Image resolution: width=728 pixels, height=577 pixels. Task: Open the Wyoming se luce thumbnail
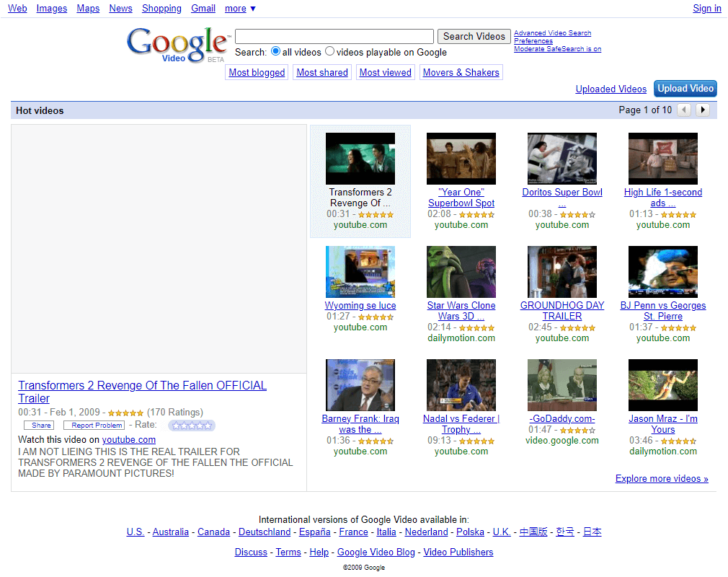coord(360,272)
